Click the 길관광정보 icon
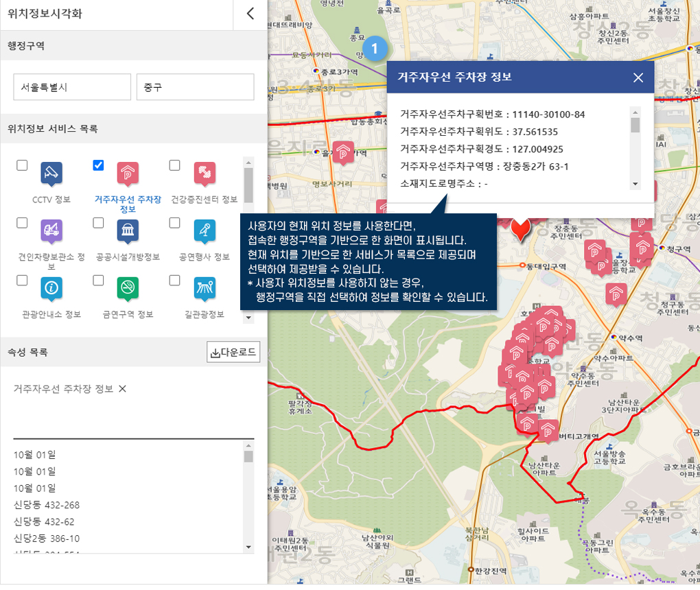Image resolution: width=700 pixels, height=590 pixels. coord(205,288)
